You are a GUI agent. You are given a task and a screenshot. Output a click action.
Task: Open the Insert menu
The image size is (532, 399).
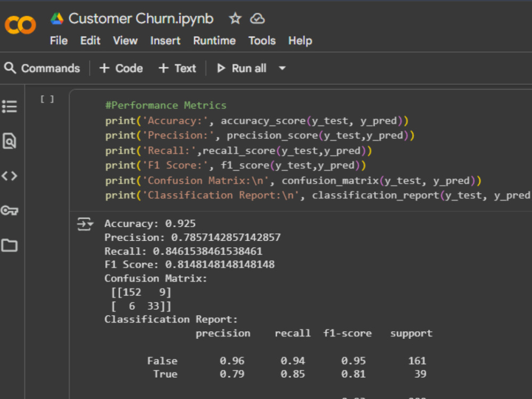point(165,41)
